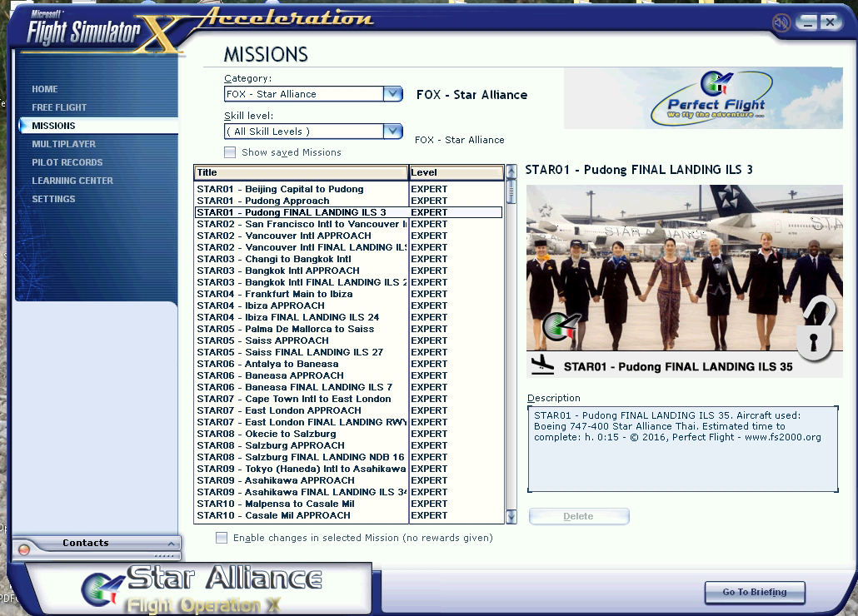Click the mission list scrollbar up arrow

tap(511, 171)
